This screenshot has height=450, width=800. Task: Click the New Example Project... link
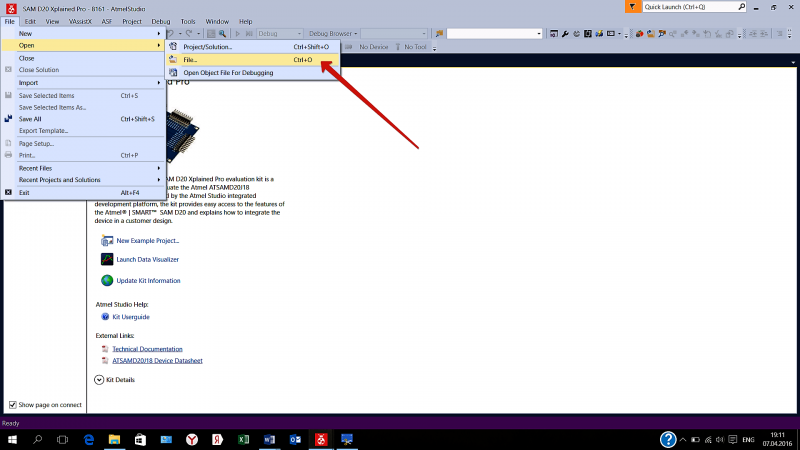pos(147,240)
